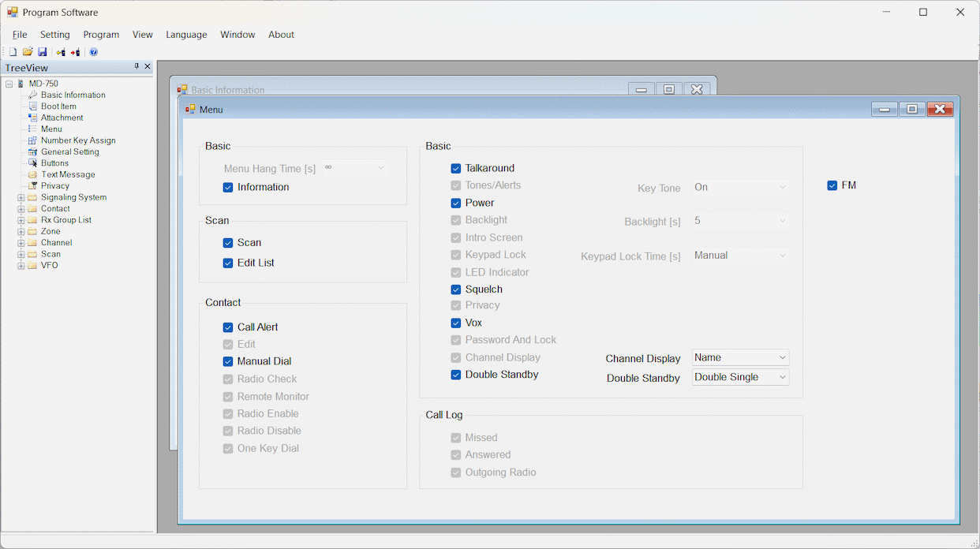Open the Help question mark icon

tap(94, 52)
